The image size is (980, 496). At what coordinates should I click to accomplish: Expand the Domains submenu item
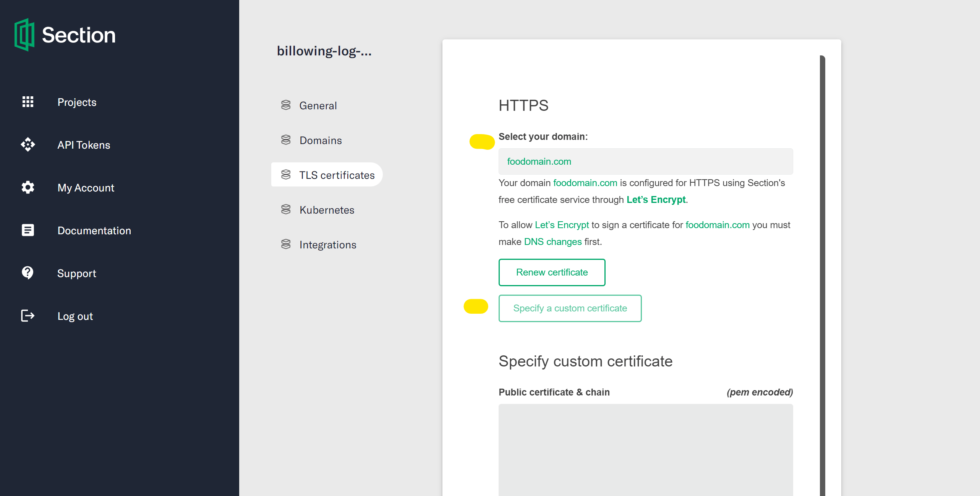[321, 140]
